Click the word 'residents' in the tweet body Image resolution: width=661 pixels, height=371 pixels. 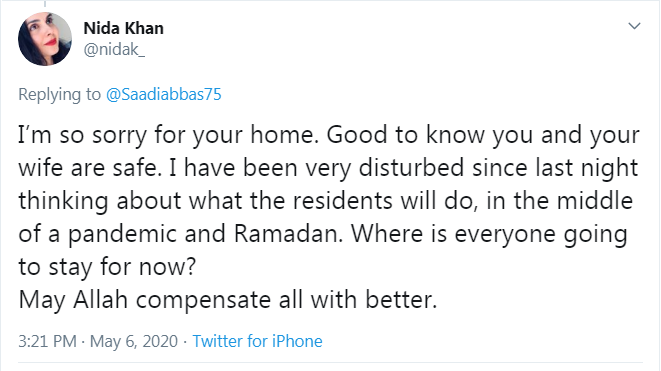coord(343,201)
